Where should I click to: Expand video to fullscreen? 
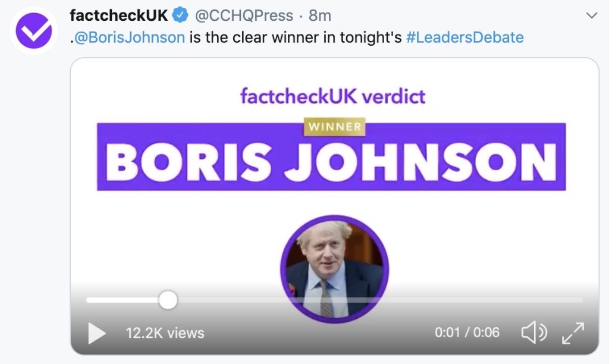point(573,332)
